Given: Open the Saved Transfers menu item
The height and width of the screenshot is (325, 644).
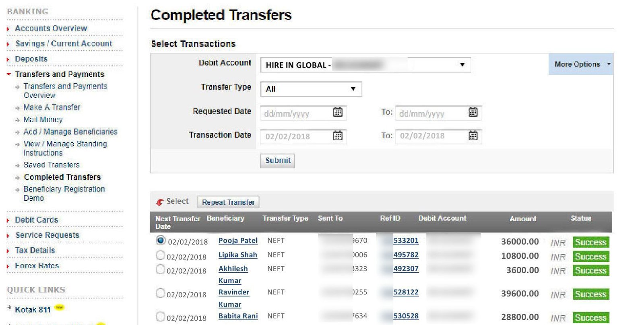Looking at the screenshot, I should [51, 165].
